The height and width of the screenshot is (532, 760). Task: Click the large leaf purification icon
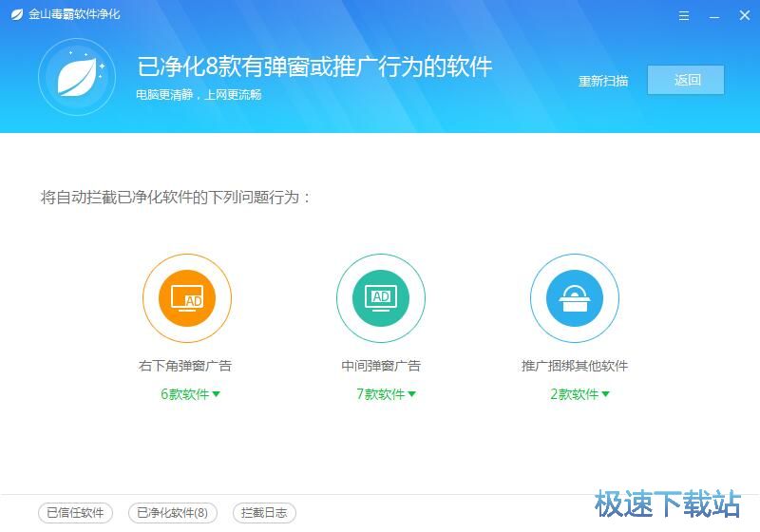[77, 77]
